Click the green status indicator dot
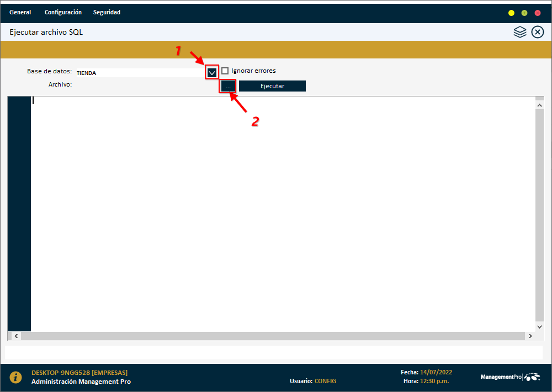The image size is (552, 392). coord(524,12)
